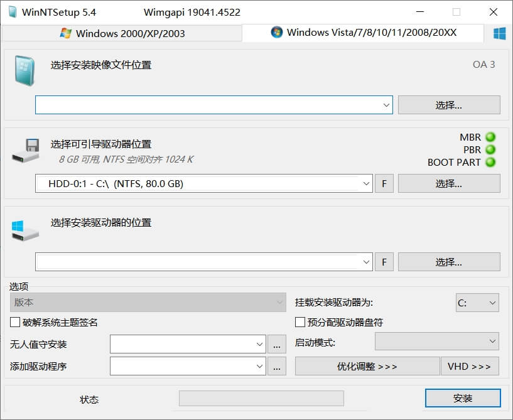Open the disabled 版本 edition dropdown

tap(148, 302)
